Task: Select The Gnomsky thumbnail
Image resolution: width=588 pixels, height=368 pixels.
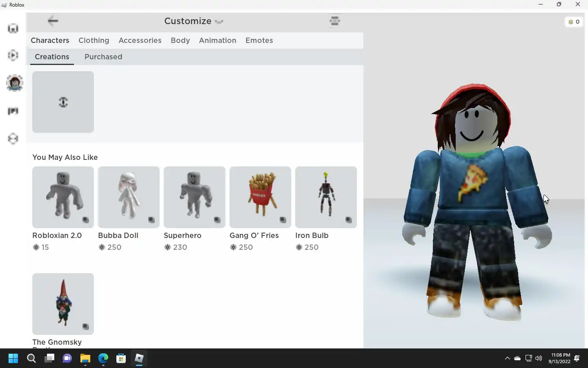Action: [x=63, y=304]
